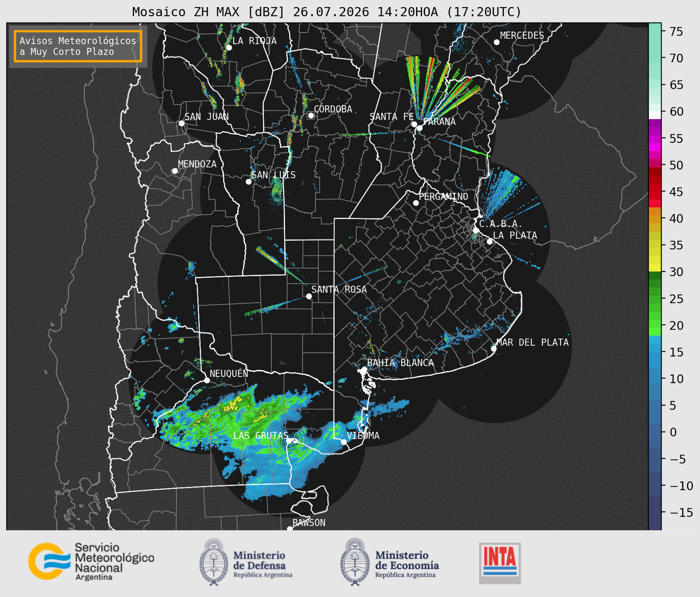Image resolution: width=700 pixels, height=597 pixels.
Task: Click the Ministerio de Defensa emblem
Action: coord(214,562)
